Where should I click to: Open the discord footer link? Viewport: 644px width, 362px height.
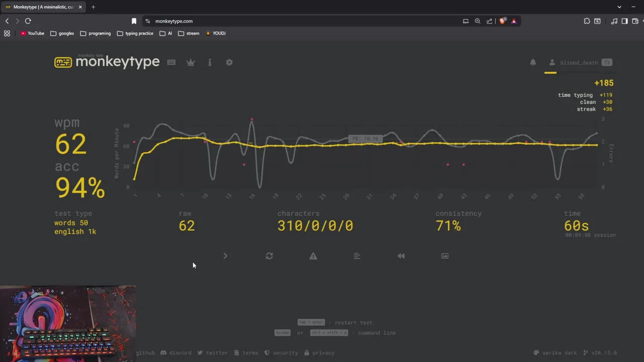[x=176, y=353]
